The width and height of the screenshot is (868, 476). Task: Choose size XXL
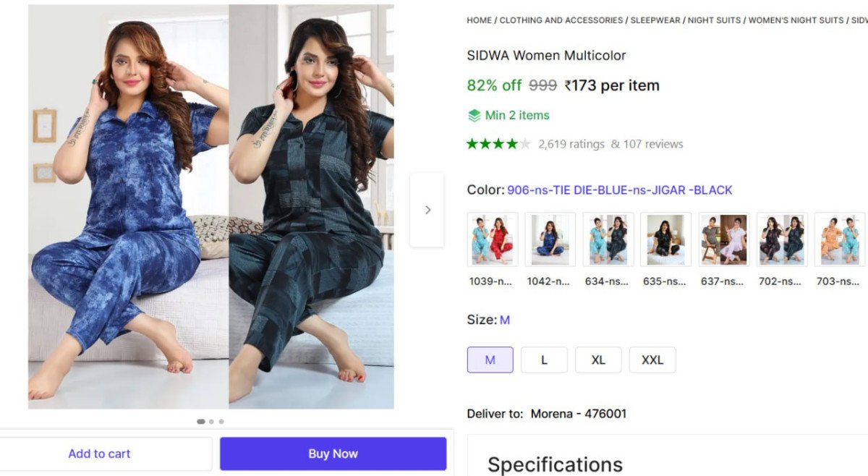click(x=652, y=360)
